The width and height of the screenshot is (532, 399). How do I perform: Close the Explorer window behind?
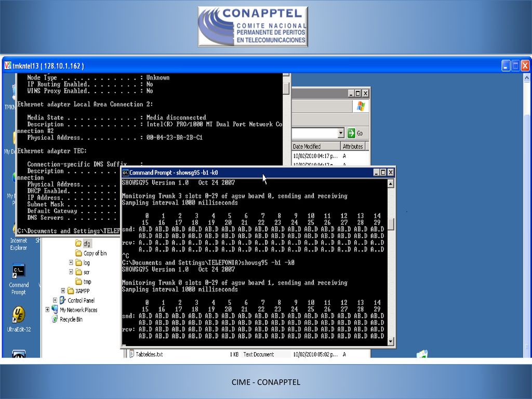365,94
